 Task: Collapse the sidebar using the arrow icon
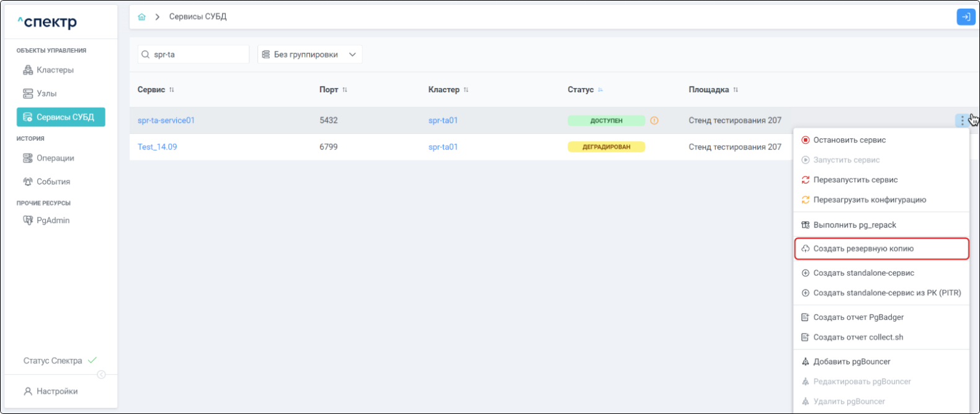(101, 374)
